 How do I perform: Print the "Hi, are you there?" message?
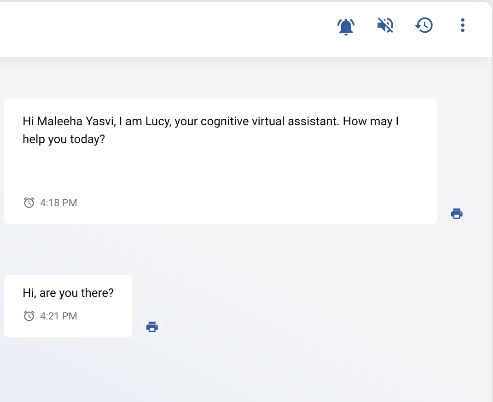pyautogui.click(x=152, y=327)
